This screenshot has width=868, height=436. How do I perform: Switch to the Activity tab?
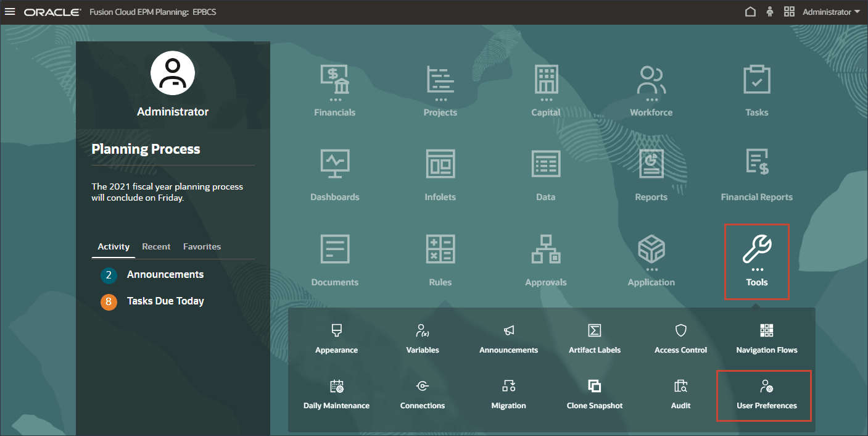[114, 246]
